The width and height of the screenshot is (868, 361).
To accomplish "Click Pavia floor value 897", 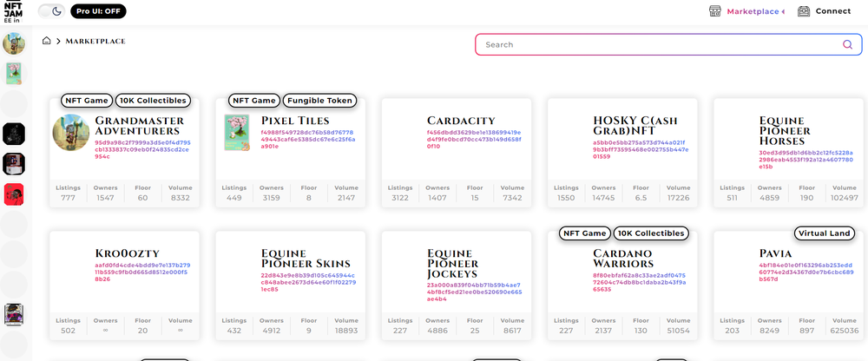I will [807, 331].
